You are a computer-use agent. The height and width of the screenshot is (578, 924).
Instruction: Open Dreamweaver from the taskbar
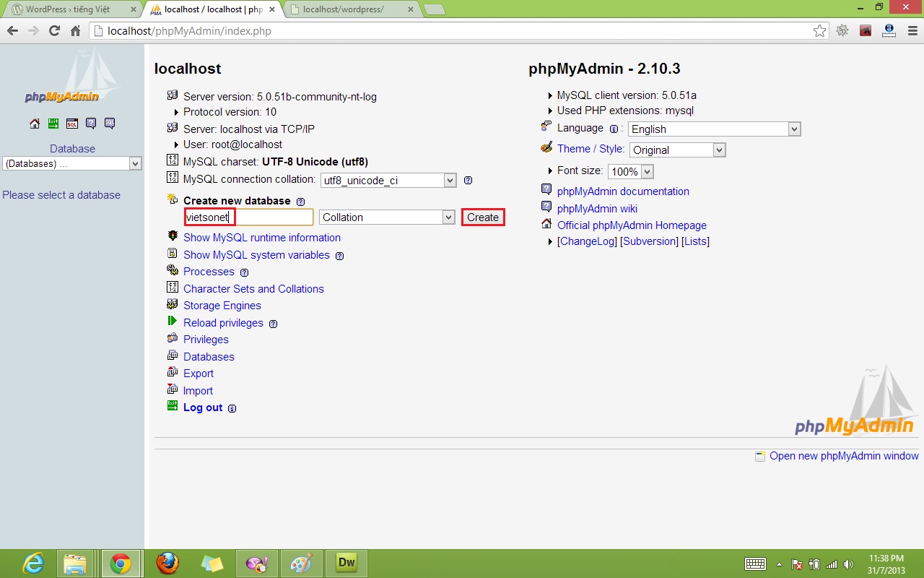point(346,564)
